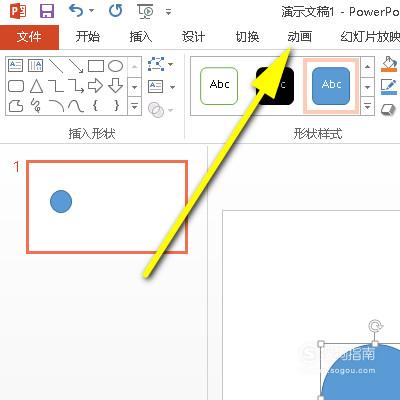400x400 pixels.
Task: Expand the shapes gallery More arrow
Action: pyautogui.click(x=134, y=107)
